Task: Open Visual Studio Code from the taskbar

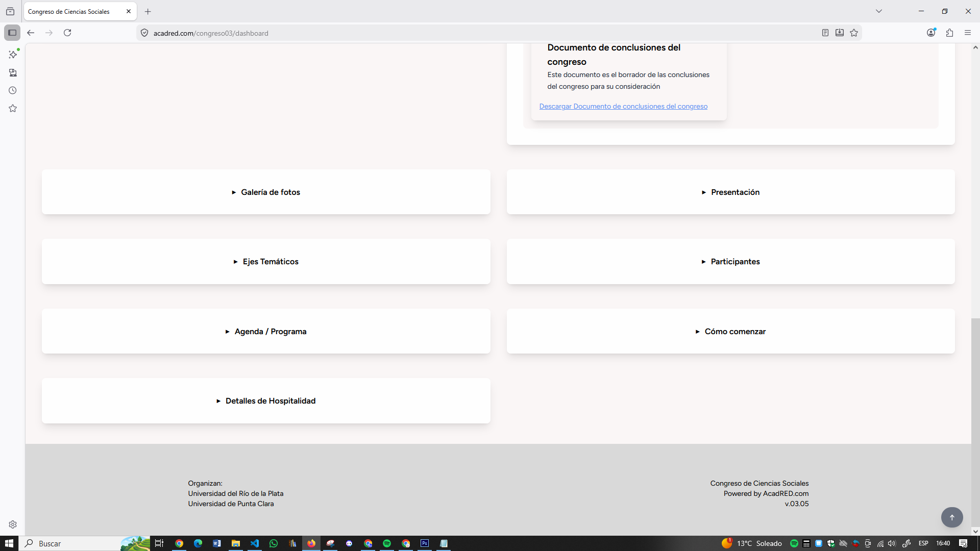Action: coord(255,543)
